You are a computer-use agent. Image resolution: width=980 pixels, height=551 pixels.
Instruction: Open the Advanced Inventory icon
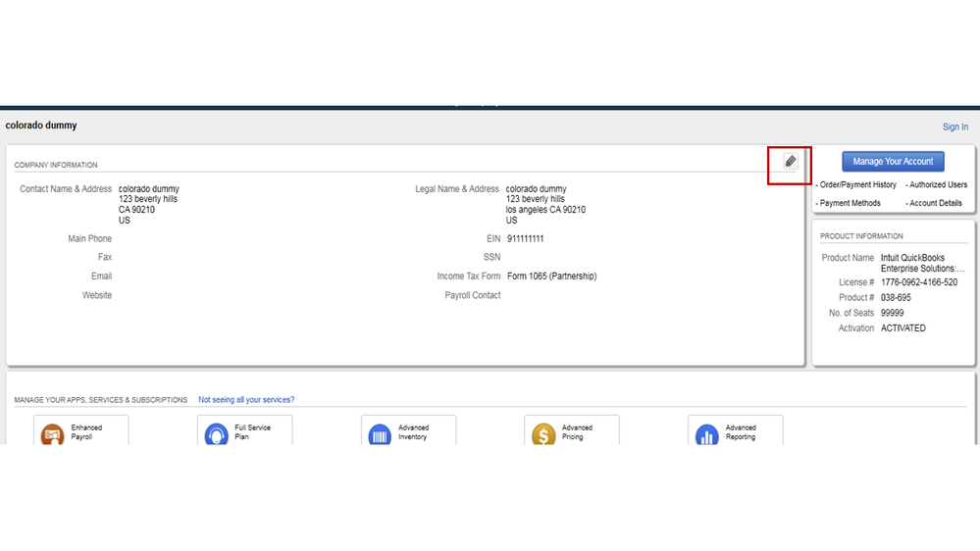click(380, 434)
